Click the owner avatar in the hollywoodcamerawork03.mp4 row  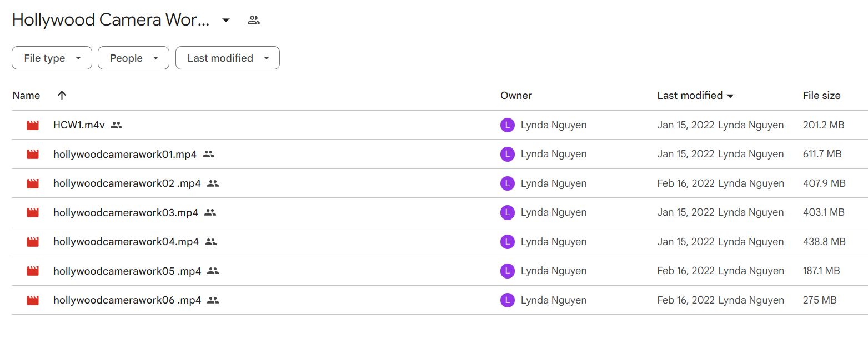pos(508,212)
